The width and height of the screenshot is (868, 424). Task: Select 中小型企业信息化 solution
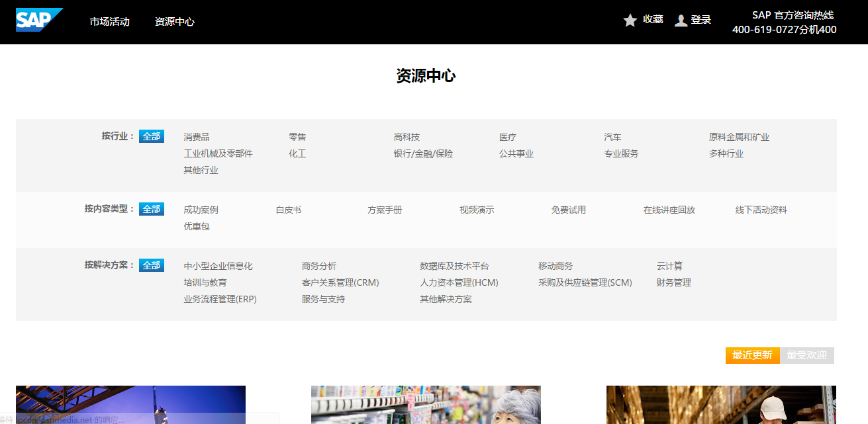pyautogui.click(x=218, y=267)
